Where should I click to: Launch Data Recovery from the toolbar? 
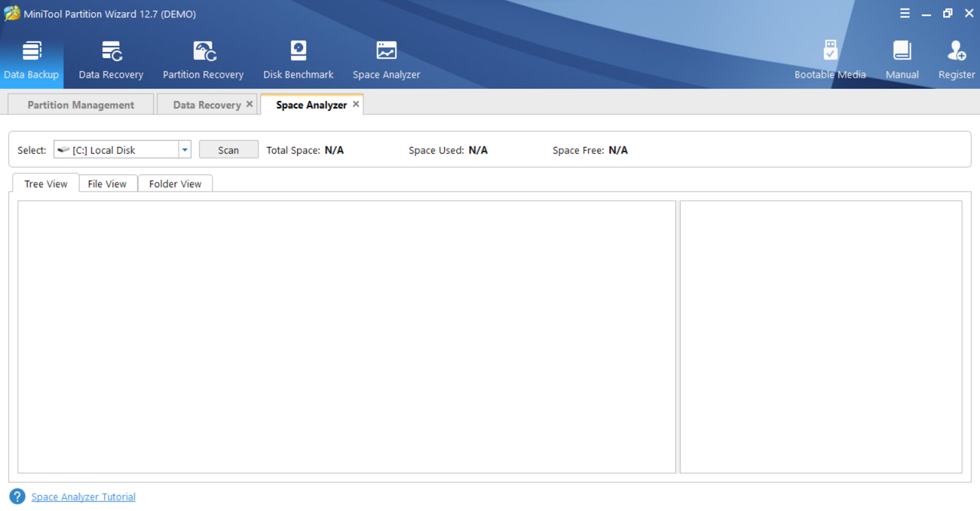[111, 61]
